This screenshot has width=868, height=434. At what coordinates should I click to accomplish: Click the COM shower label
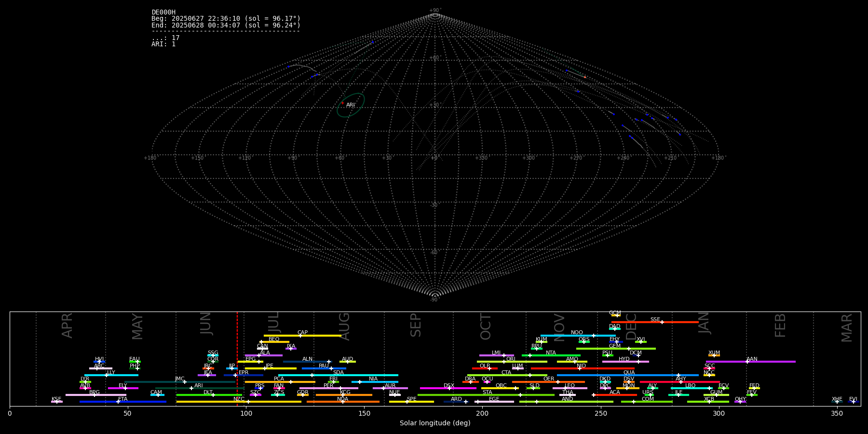pos(648,399)
